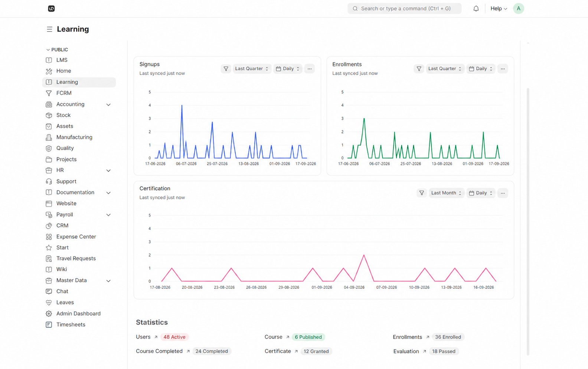The height and width of the screenshot is (369, 588).
Task: Click the Manufacturing icon in the sidebar
Action: [49, 137]
